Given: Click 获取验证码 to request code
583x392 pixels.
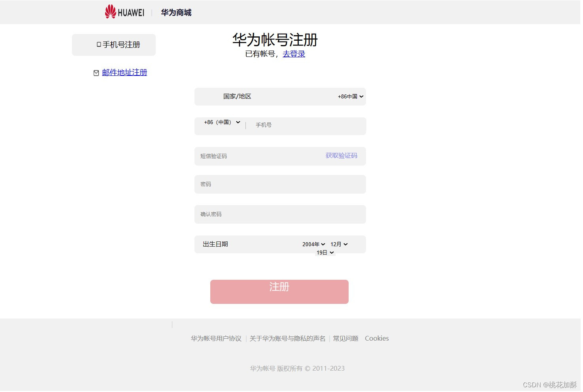Looking at the screenshot, I should (341, 156).
